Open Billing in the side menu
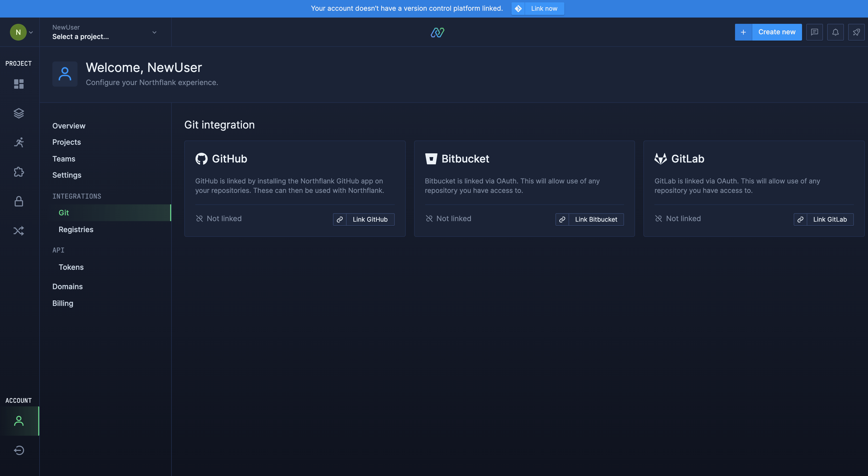 click(63, 303)
